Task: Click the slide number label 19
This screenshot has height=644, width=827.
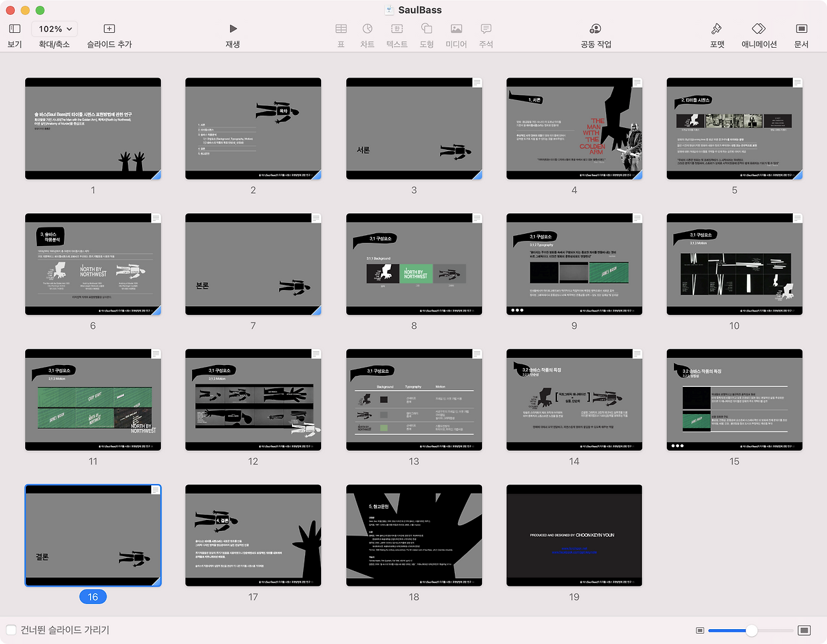Action: [x=574, y=597]
